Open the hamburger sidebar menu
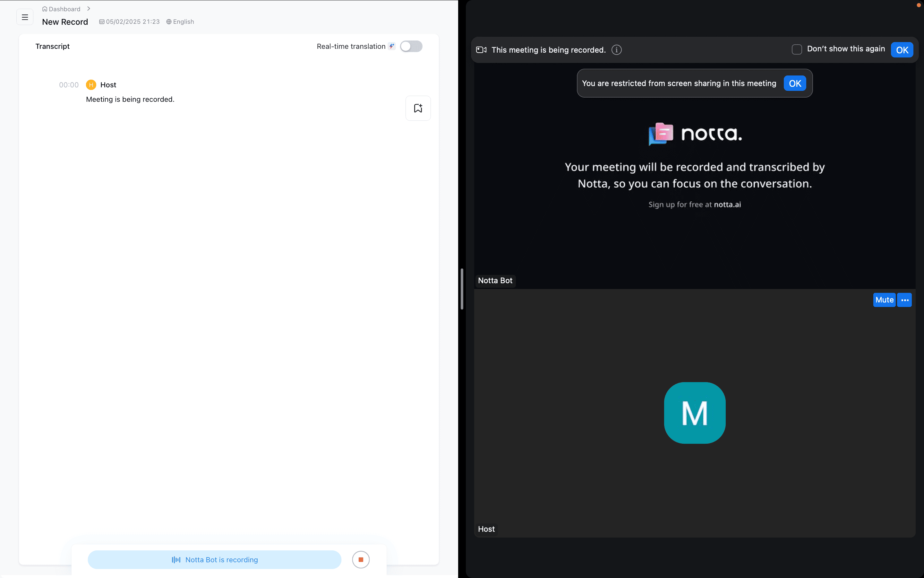 point(25,17)
